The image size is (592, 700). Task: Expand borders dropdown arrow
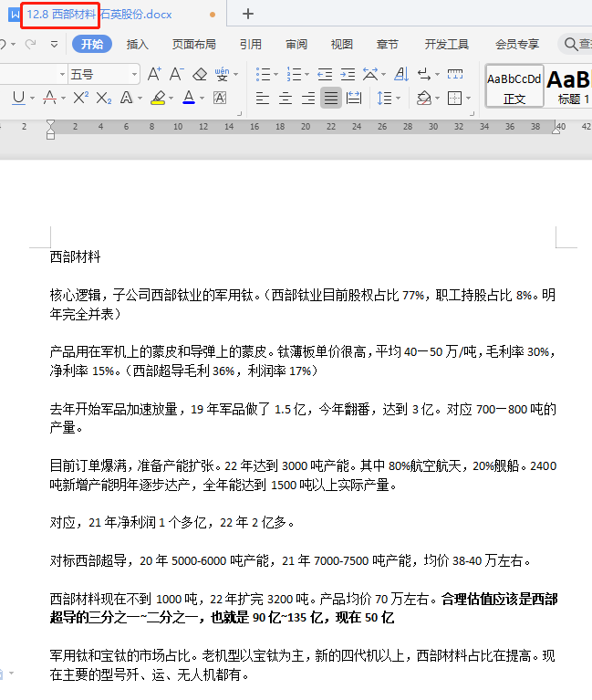pyautogui.click(x=469, y=99)
